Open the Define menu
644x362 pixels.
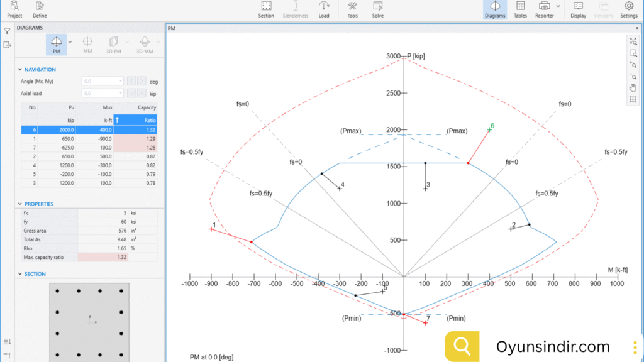[x=40, y=9]
